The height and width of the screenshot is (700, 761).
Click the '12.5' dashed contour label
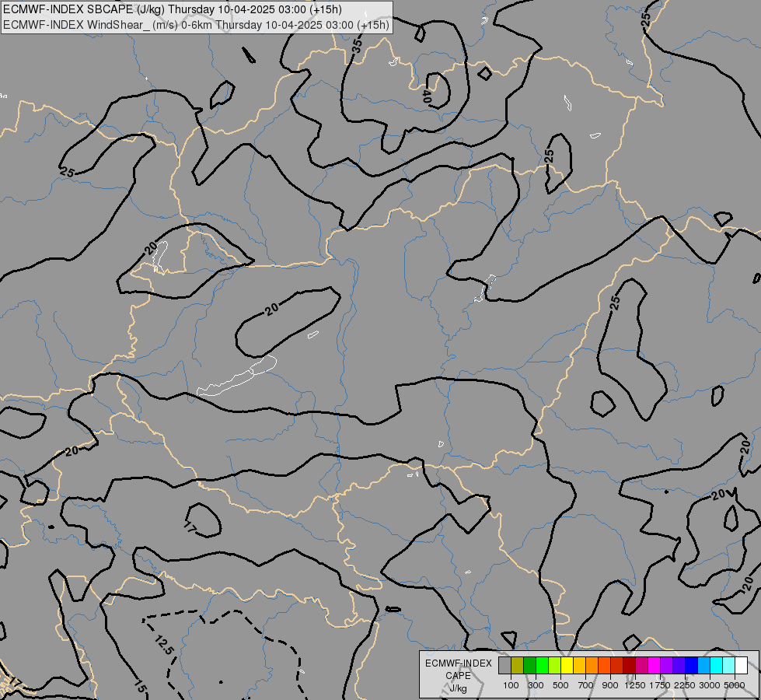pos(164,645)
